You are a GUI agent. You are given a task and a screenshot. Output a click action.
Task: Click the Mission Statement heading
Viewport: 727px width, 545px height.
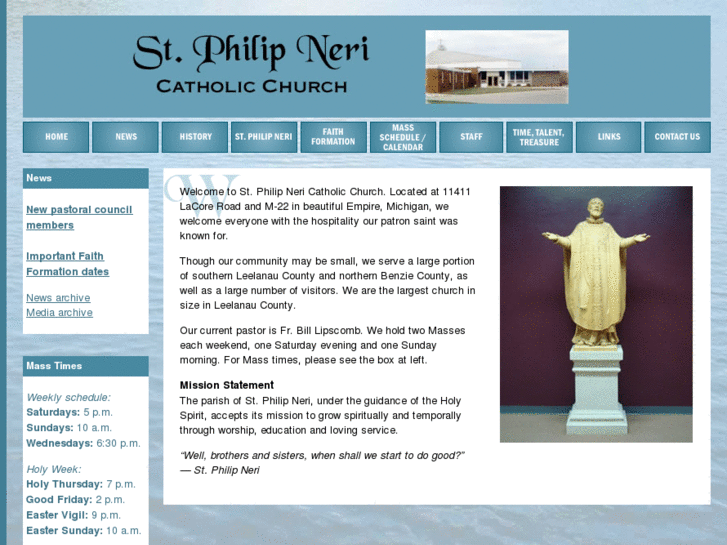[227, 385]
